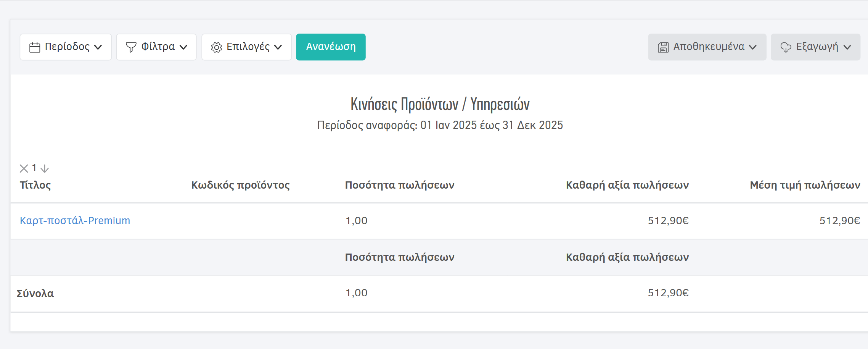Click the Καθαρή αξία πωλήσεων totals subheader
The height and width of the screenshot is (349, 868).
tap(627, 257)
